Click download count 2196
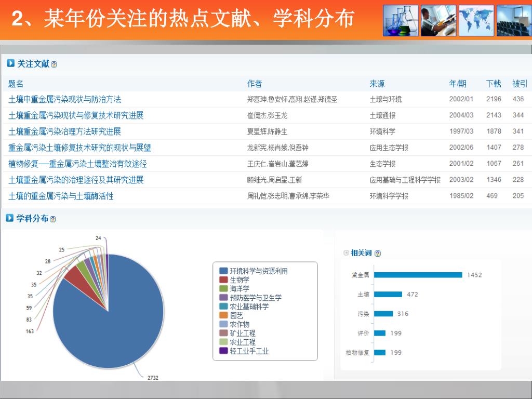The image size is (532, 399). click(494, 99)
